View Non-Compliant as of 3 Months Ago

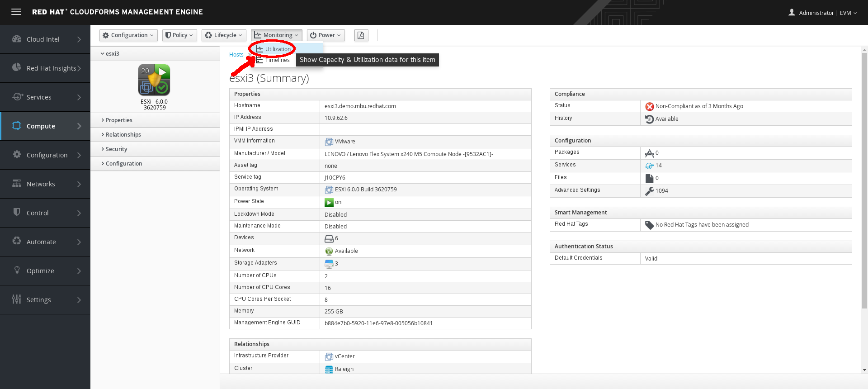point(699,106)
